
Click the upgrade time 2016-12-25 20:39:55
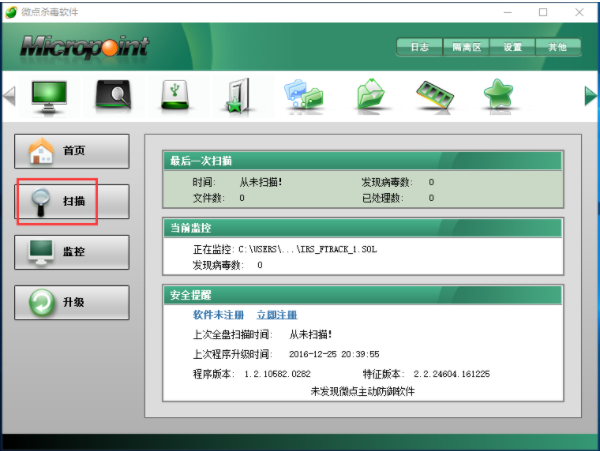pyautogui.click(x=334, y=354)
